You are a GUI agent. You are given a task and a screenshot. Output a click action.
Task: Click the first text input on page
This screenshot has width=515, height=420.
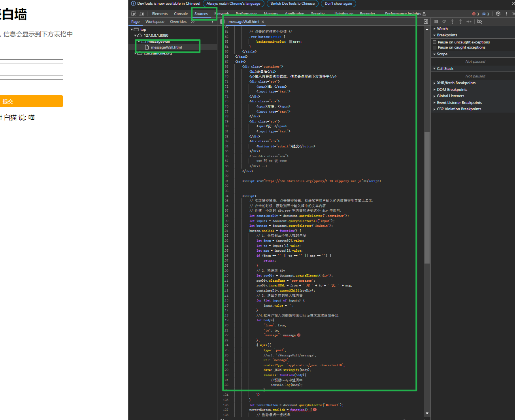pos(31,54)
